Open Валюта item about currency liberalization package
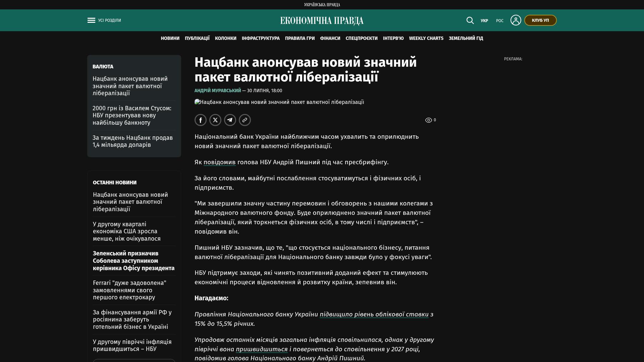 [x=130, y=86]
